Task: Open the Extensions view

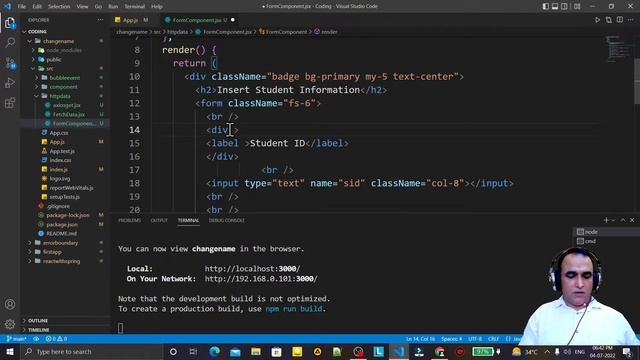Action: coord(10,103)
